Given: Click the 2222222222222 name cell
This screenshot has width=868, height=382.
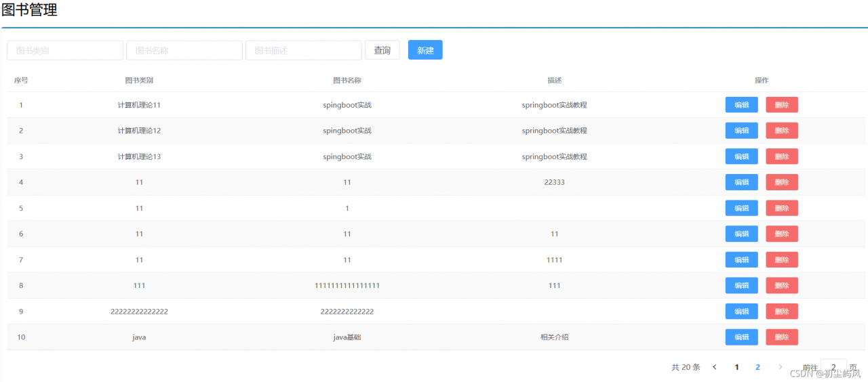Looking at the screenshot, I should (347, 311).
